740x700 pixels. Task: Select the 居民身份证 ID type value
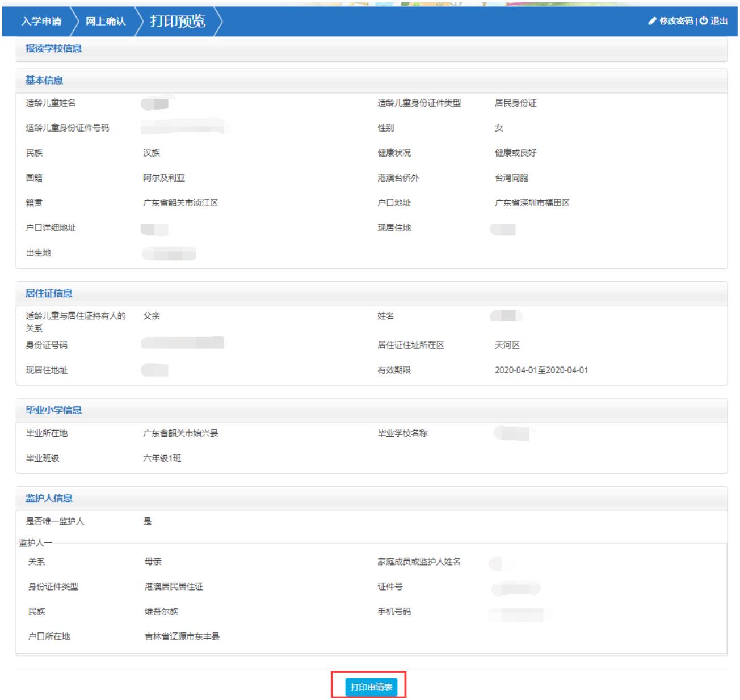[516, 103]
